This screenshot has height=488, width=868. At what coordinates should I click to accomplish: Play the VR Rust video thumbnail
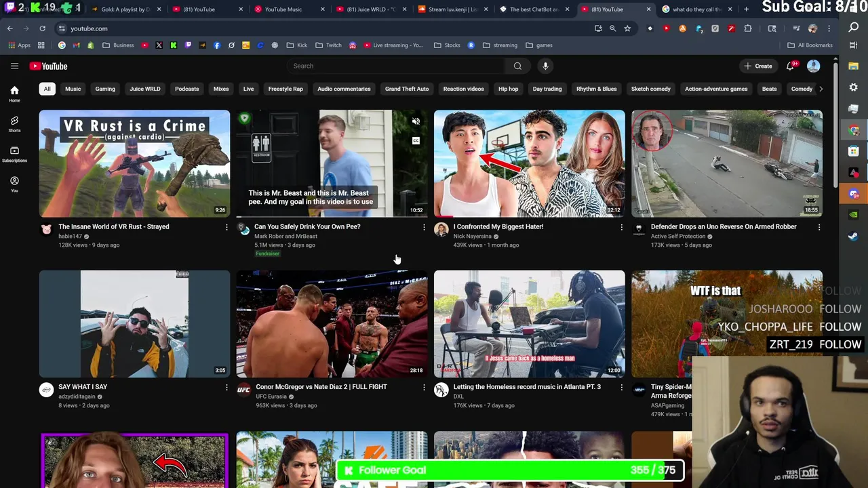tap(134, 163)
